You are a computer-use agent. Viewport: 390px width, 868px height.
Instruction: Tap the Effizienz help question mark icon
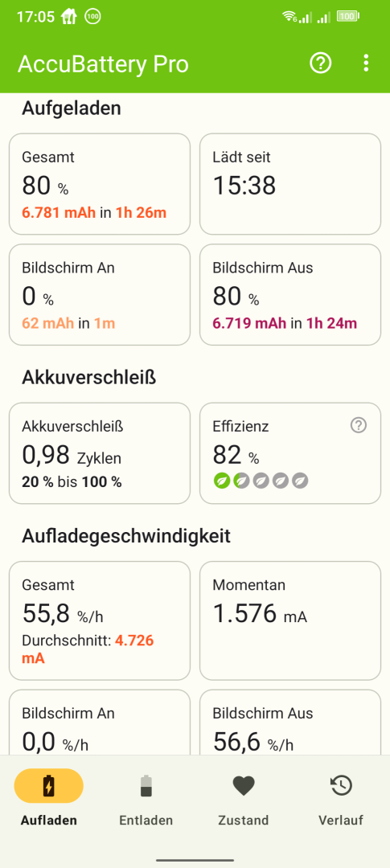click(359, 426)
